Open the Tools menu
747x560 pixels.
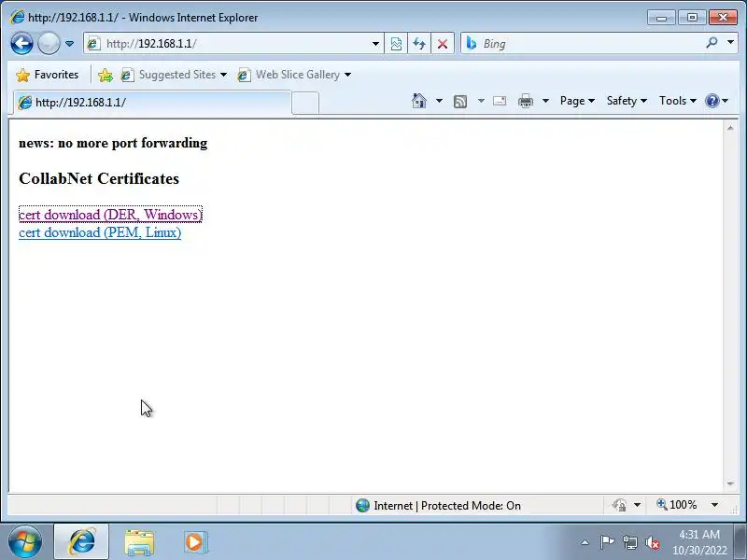pos(678,101)
